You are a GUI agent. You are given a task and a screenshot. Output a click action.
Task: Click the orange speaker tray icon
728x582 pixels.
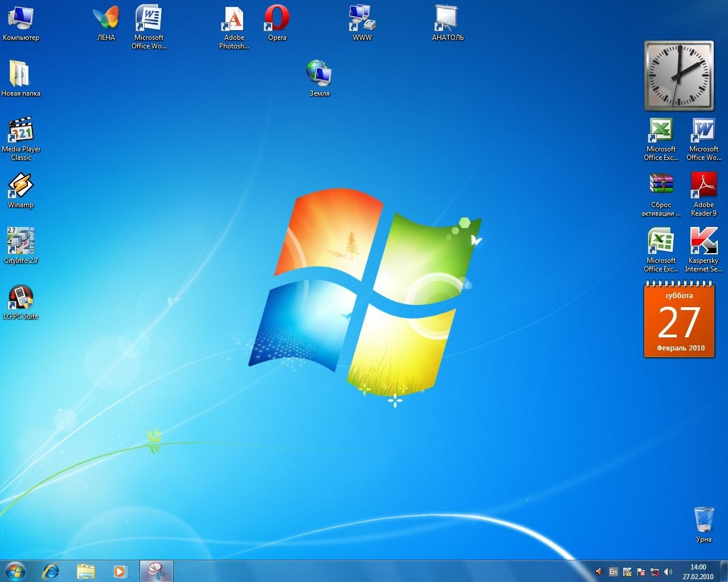[x=598, y=571]
